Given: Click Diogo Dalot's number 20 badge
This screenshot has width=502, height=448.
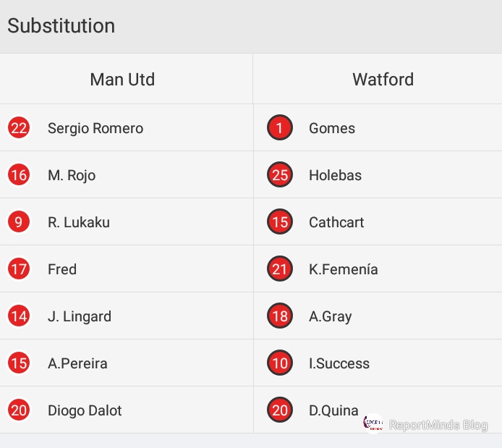Looking at the screenshot, I should click(19, 410).
